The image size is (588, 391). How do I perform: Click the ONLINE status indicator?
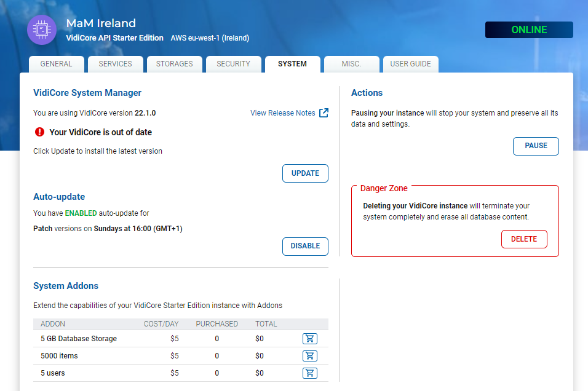point(529,30)
